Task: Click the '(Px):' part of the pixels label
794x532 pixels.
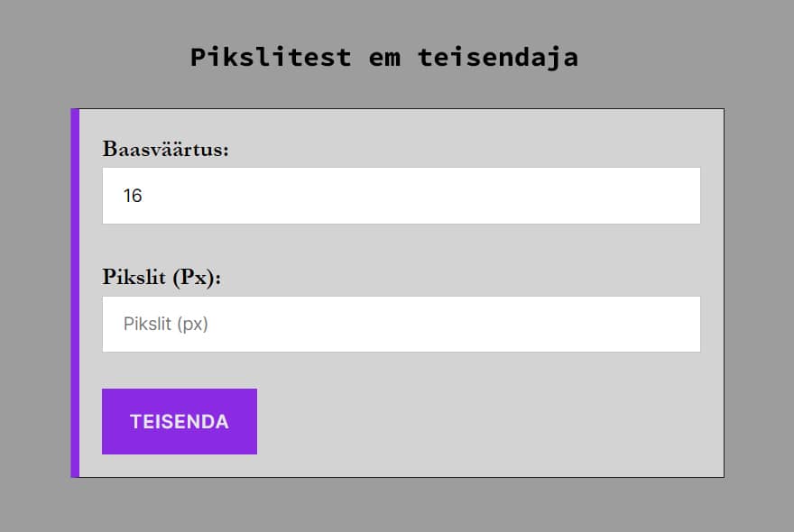Action: [196, 277]
